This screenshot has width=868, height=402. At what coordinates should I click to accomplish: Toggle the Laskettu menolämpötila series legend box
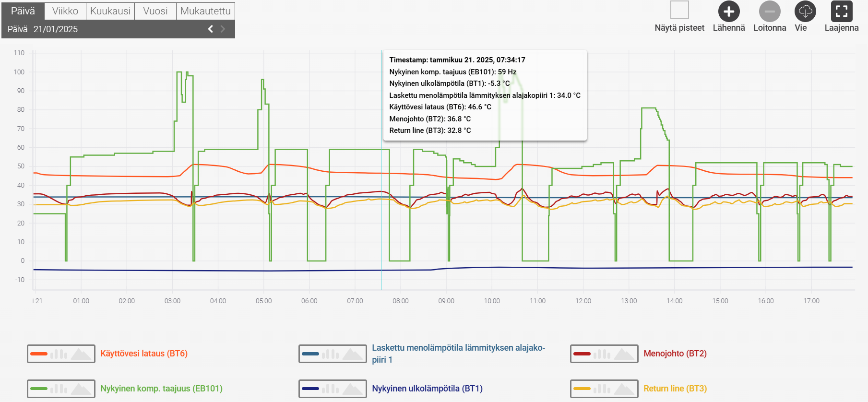[333, 354]
